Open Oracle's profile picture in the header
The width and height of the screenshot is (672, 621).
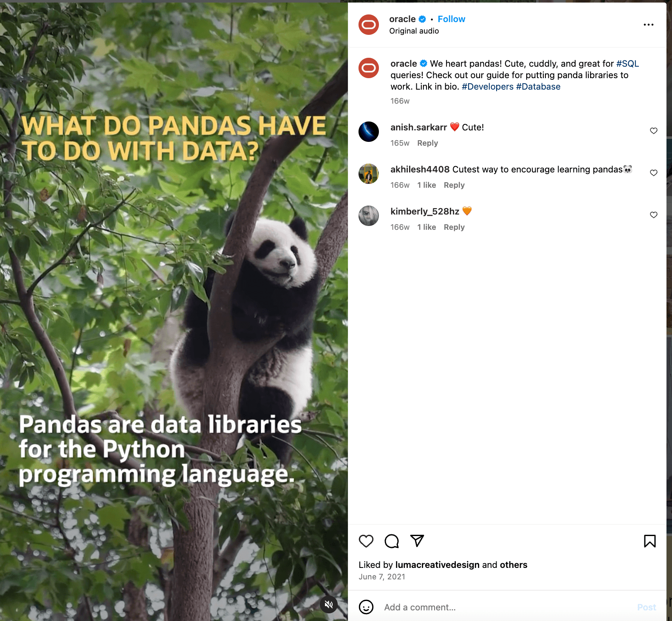[x=369, y=25]
